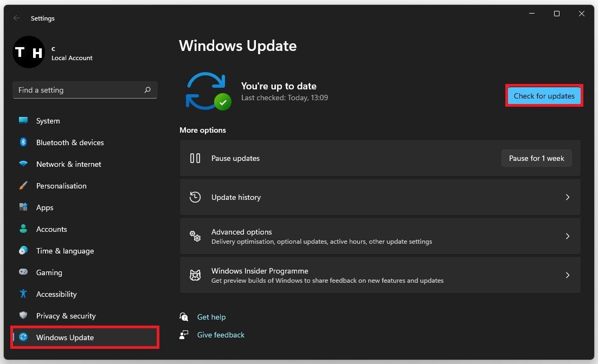Click the Windows Update page heading
Screen dimensions: 598x364
point(238,45)
